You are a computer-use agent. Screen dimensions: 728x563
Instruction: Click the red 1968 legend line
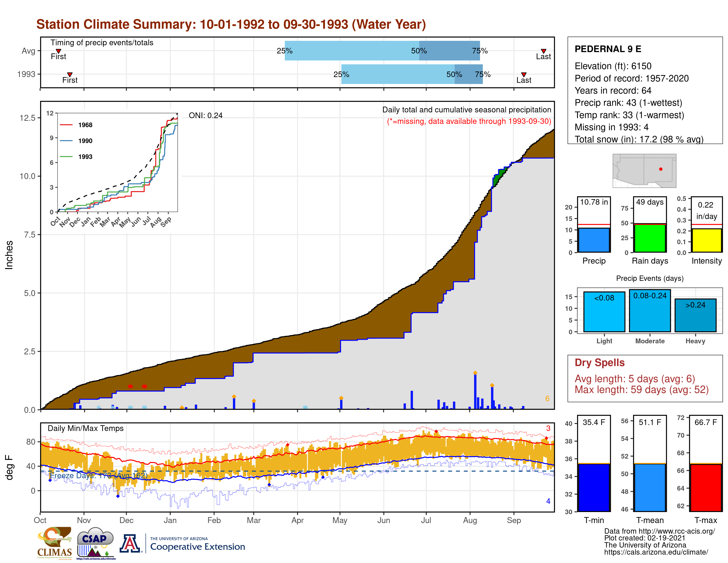[x=66, y=125]
